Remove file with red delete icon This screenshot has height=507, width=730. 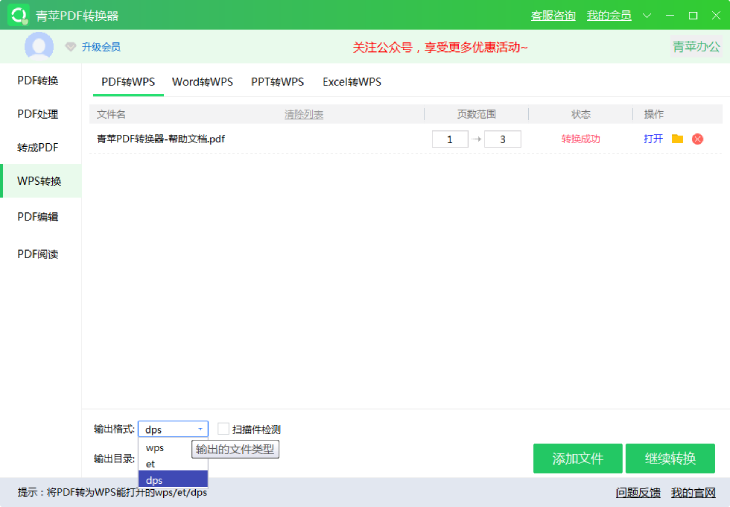click(697, 139)
